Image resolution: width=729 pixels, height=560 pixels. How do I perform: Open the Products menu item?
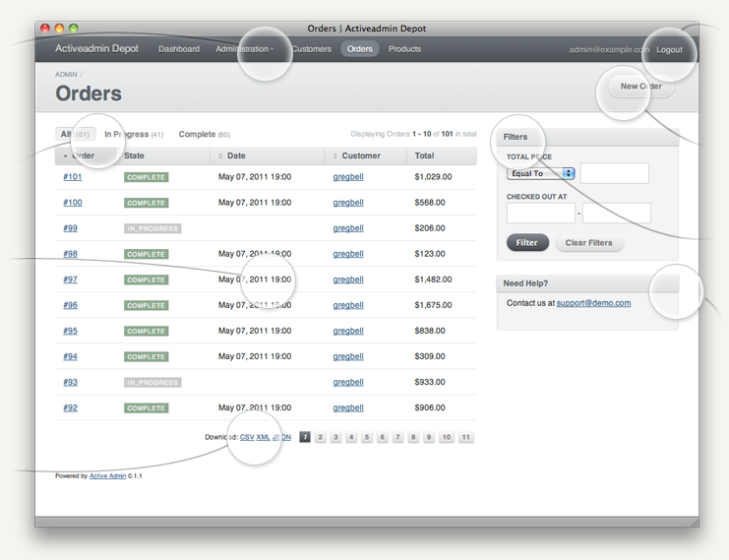404,49
